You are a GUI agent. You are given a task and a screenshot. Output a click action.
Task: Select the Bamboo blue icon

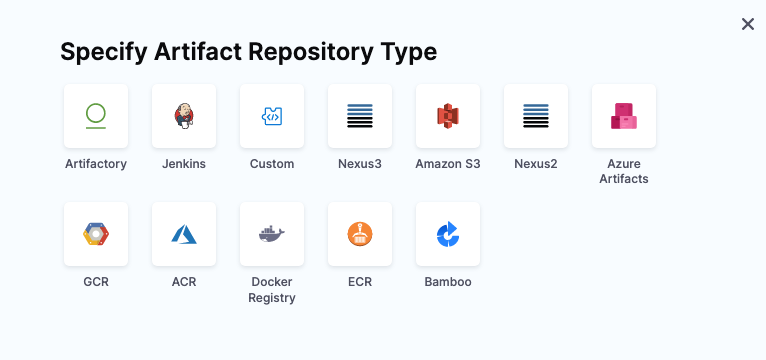click(447, 234)
